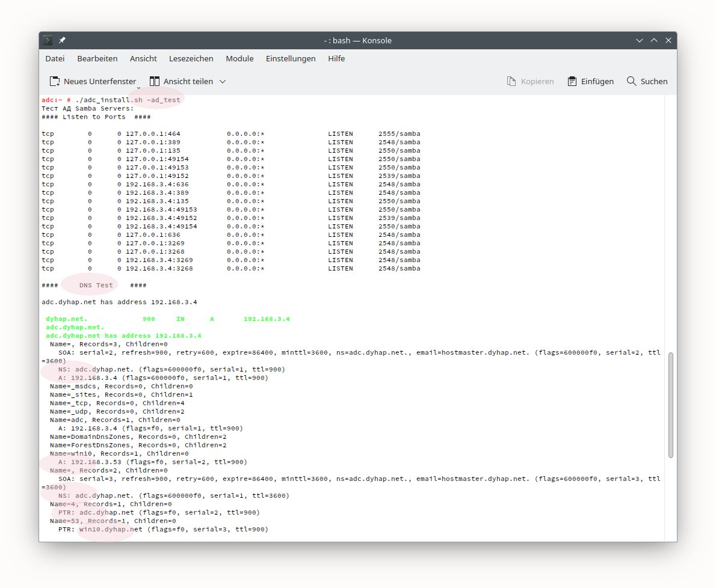The height and width of the screenshot is (588, 716).
Task: Open the Bearbeiten menu
Action: pos(97,58)
